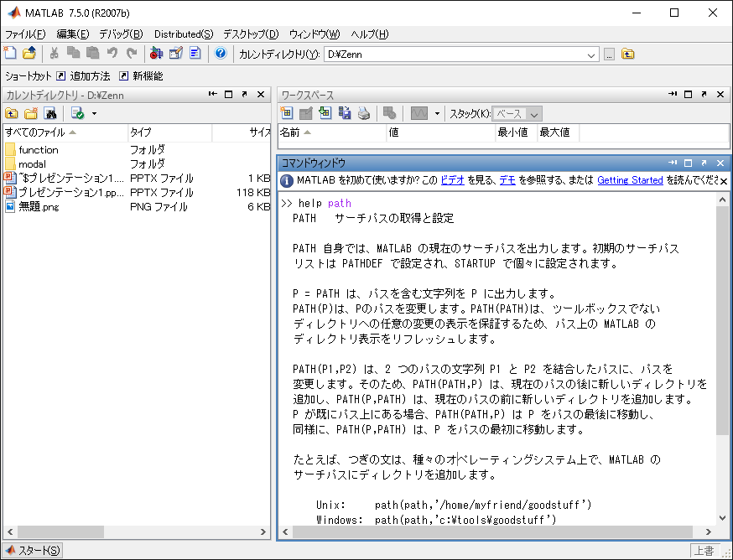Open the Edit menu
Screen dimensions: 733x560
72,34
